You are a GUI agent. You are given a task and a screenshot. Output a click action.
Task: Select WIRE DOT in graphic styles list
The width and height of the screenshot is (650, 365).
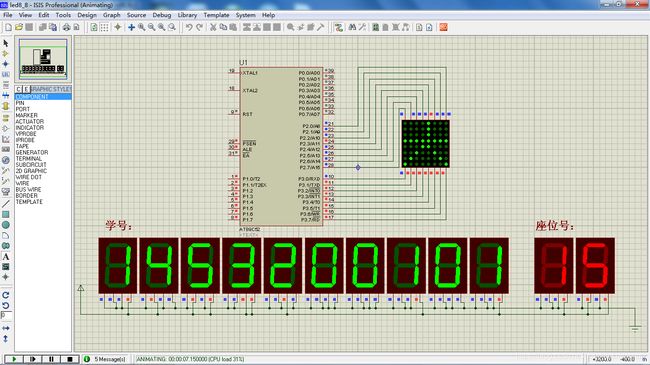(29, 177)
